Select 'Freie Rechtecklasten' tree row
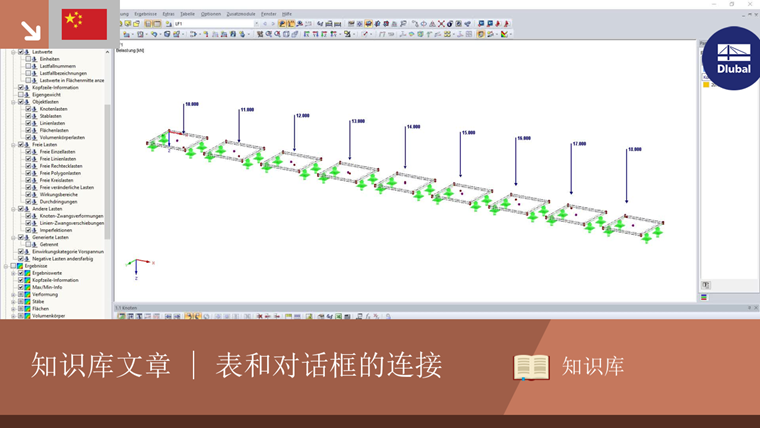This screenshot has width=760, height=428. coord(61,166)
